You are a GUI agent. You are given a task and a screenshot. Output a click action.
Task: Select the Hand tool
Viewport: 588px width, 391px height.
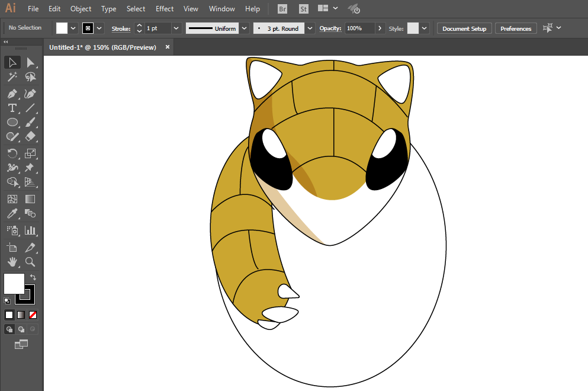tap(12, 262)
